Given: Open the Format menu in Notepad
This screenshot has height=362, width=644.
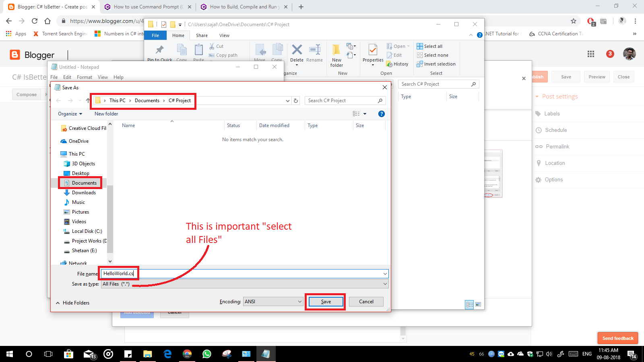Looking at the screenshot, I should 85,77.
